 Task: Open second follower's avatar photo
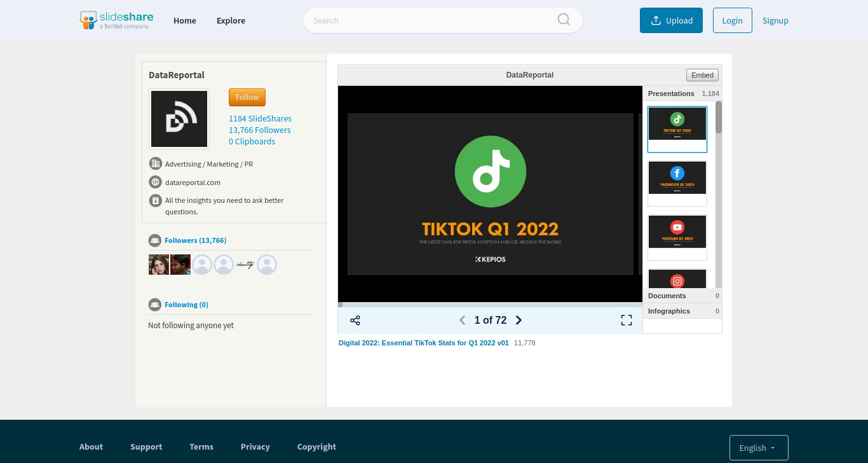[180, 265]
